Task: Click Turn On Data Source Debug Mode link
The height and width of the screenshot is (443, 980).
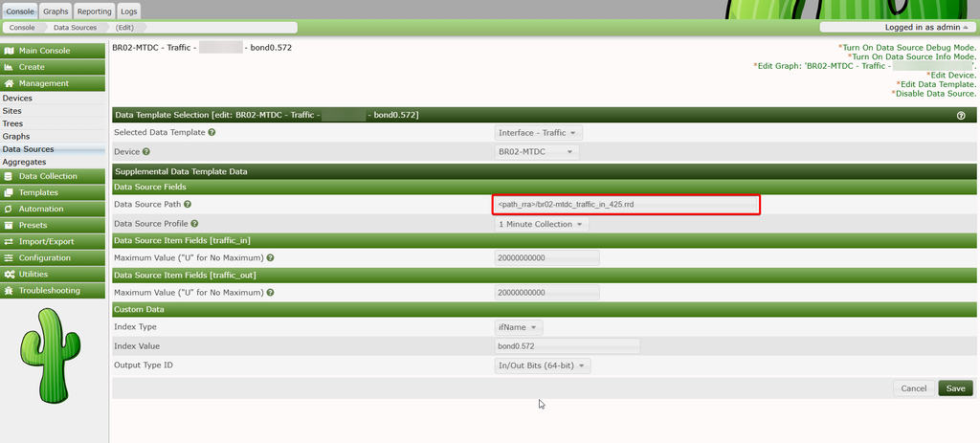Action: (x=907, y=48)
